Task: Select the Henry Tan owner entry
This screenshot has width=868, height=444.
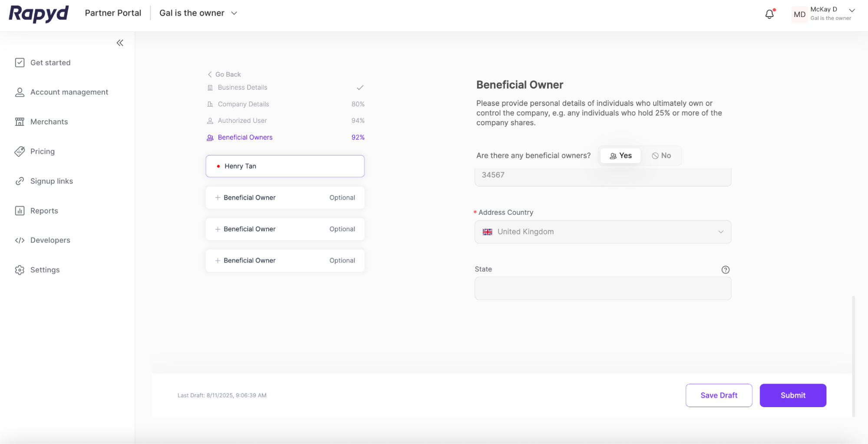Action: coord(285,166)
